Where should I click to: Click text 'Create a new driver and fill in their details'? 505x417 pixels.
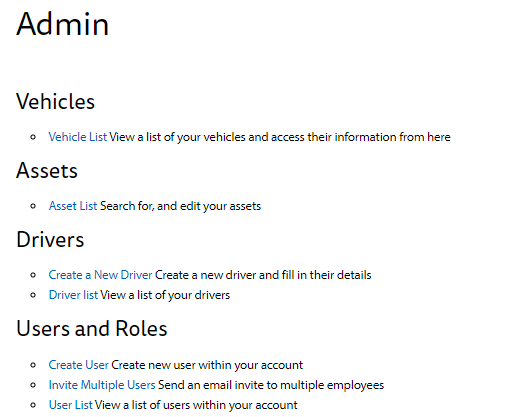pyautogui.click(x=263, y=275)
